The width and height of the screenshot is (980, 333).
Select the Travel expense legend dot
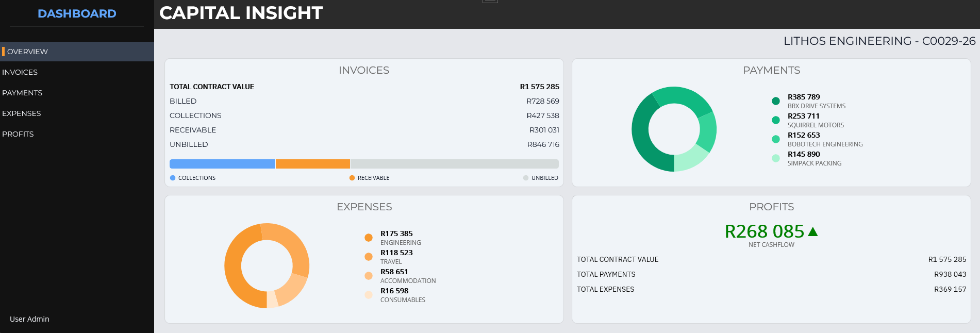(x=368, y=257)
